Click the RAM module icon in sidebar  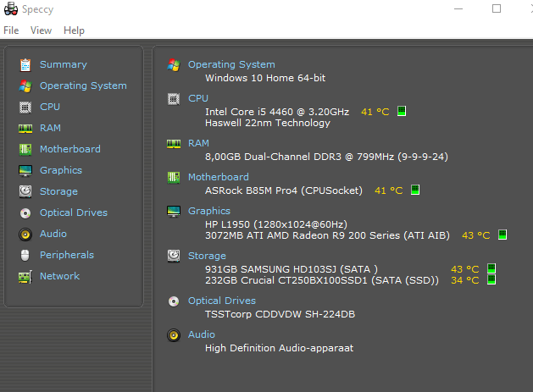pyautogui.click(x=25, y=128)
